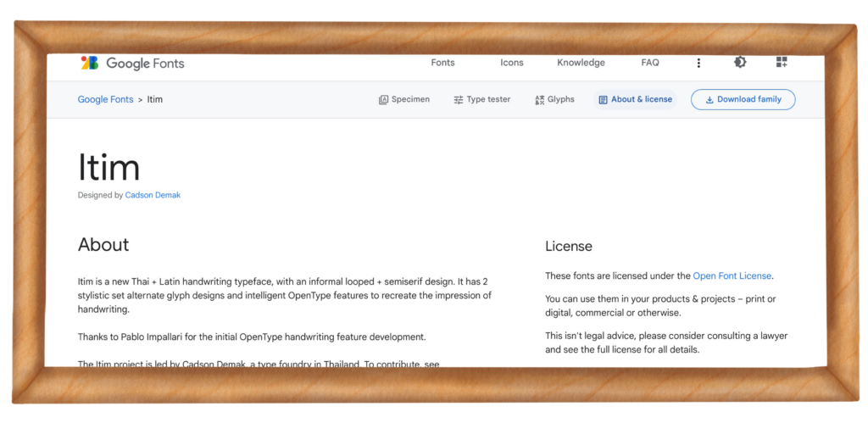
Task: Open the Knowledge navigation item
Action: click(x=581, y=63)
